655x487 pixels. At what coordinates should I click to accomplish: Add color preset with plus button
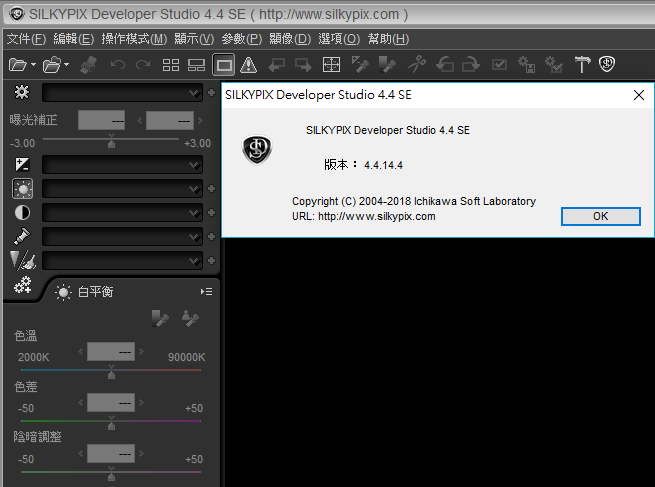211,236
